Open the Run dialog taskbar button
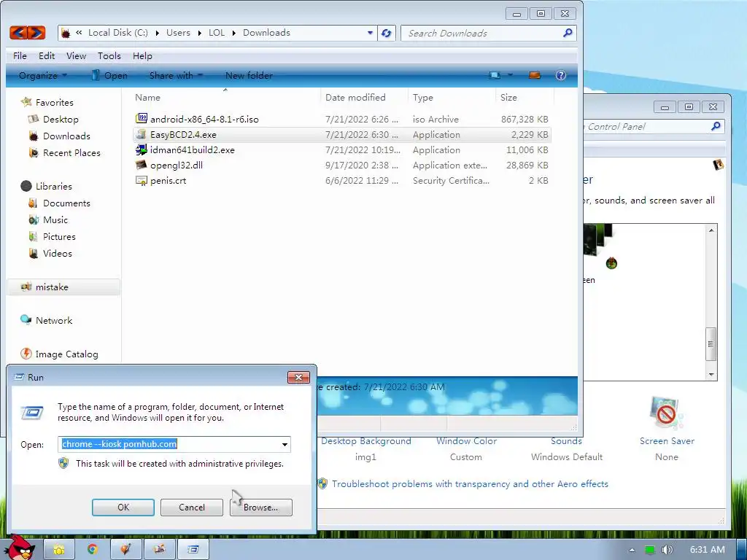 coord(193,550)
